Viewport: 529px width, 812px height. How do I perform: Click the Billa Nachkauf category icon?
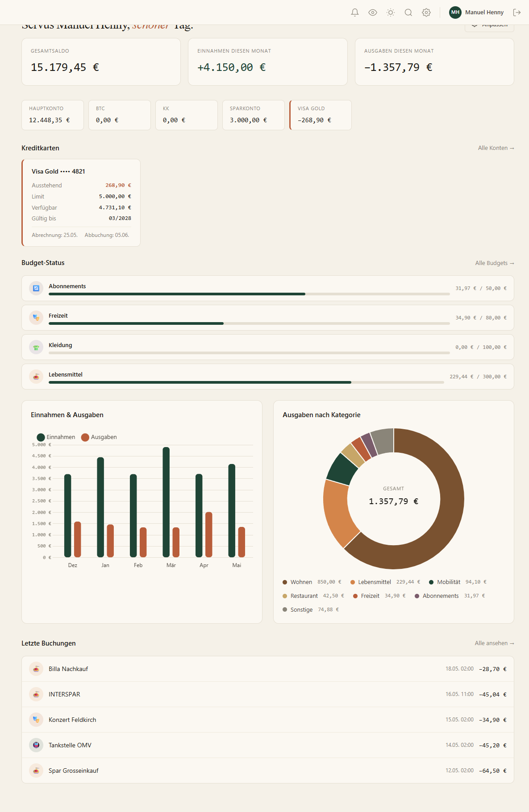click(36, 669)
